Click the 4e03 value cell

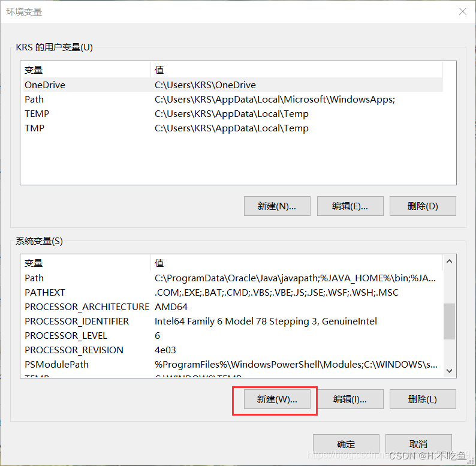[165, 350]
